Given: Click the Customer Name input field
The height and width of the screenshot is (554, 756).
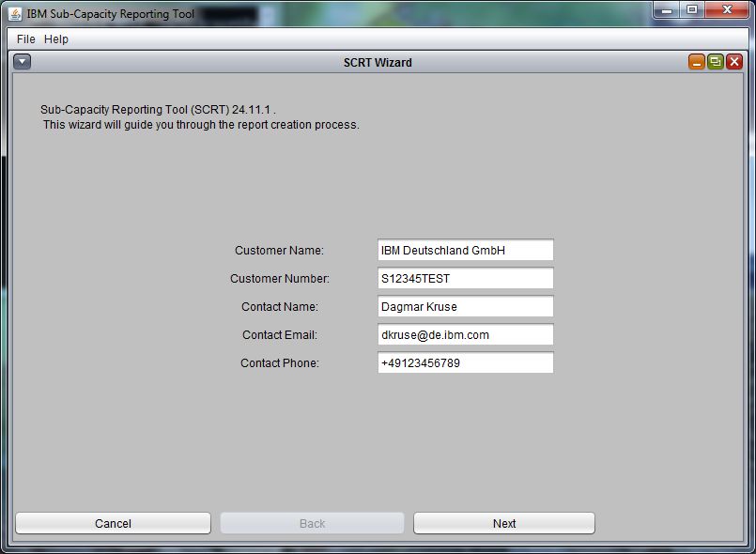Looking at the screenshot, I should click(465, 251).
